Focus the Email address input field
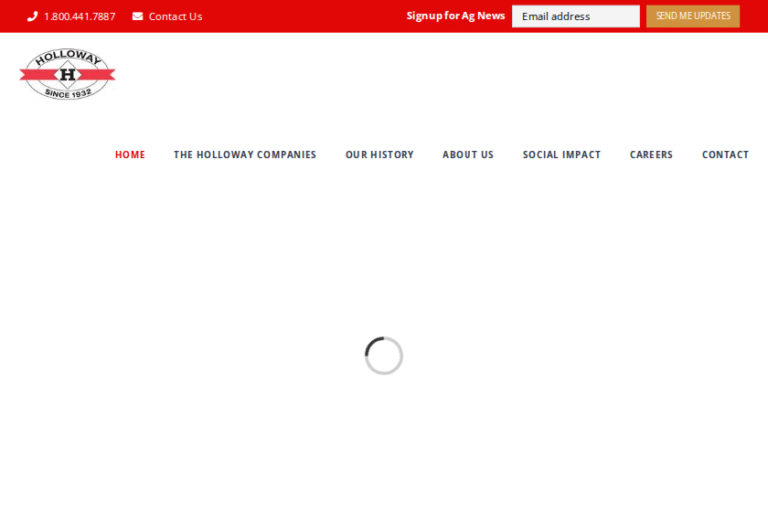 click(x=575, y=16)
